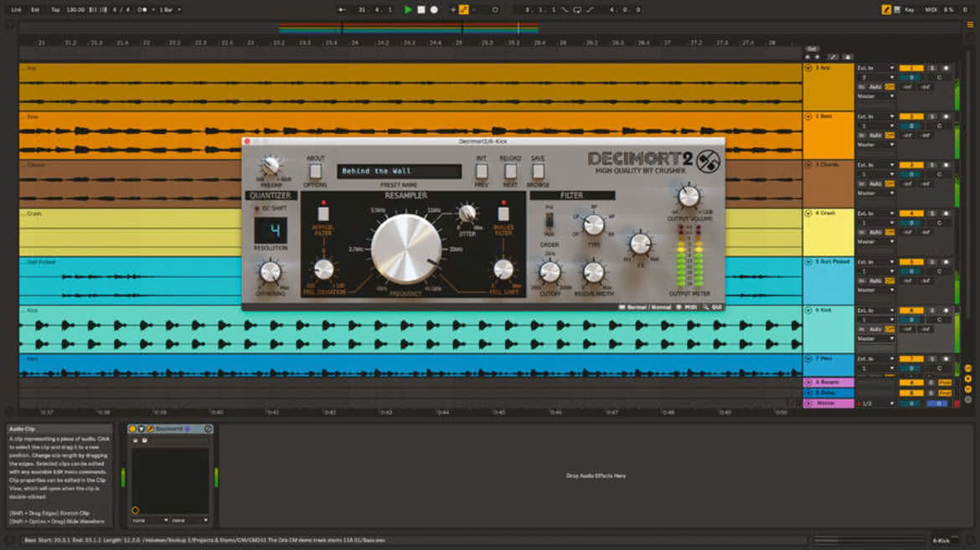Unfold the 2 Bass track

click(808, 116)
